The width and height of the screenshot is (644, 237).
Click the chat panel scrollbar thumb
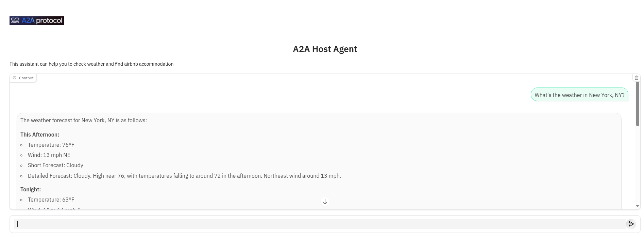coord(638,104)
